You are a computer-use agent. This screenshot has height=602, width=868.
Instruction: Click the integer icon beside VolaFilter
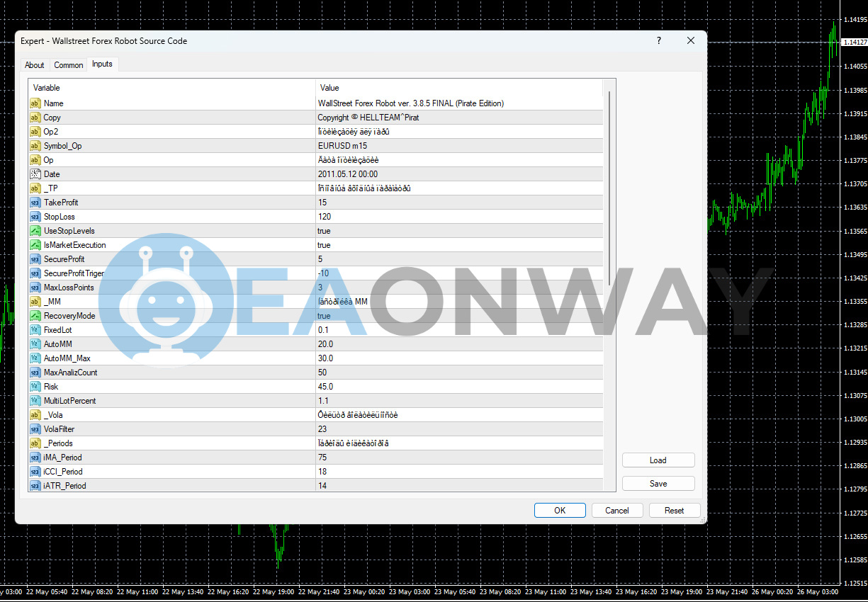click(x=35, y=429)
